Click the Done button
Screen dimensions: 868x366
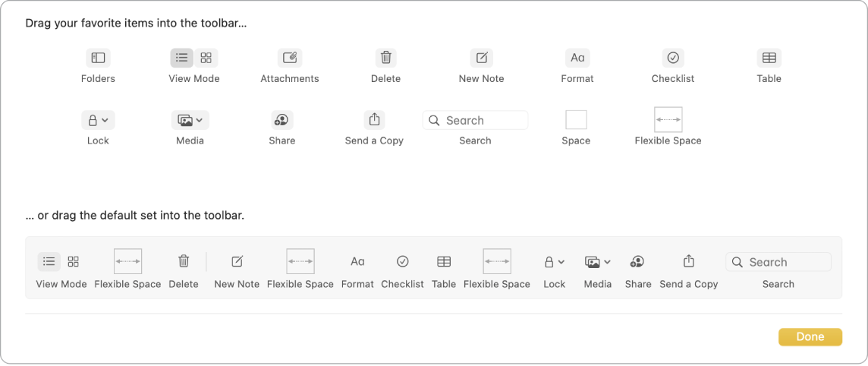point(810,337)
